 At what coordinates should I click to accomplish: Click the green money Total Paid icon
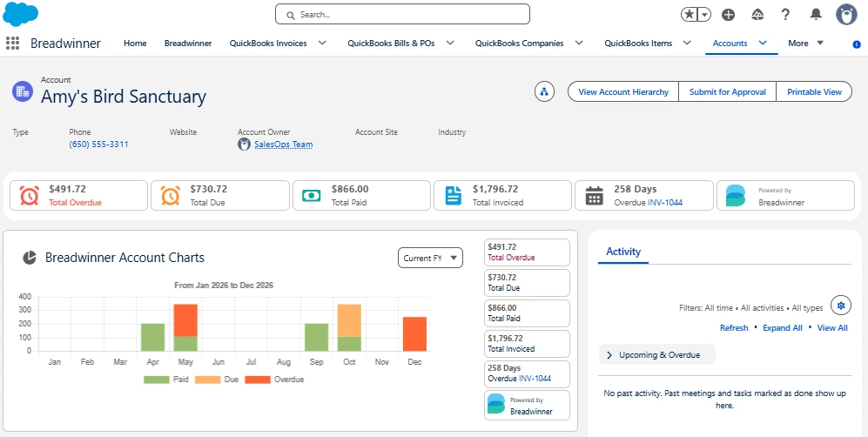[313, 195]
